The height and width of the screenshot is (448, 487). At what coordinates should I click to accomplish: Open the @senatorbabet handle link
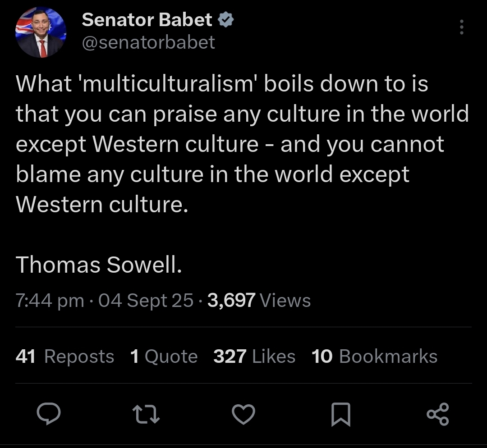pos(148,42)
